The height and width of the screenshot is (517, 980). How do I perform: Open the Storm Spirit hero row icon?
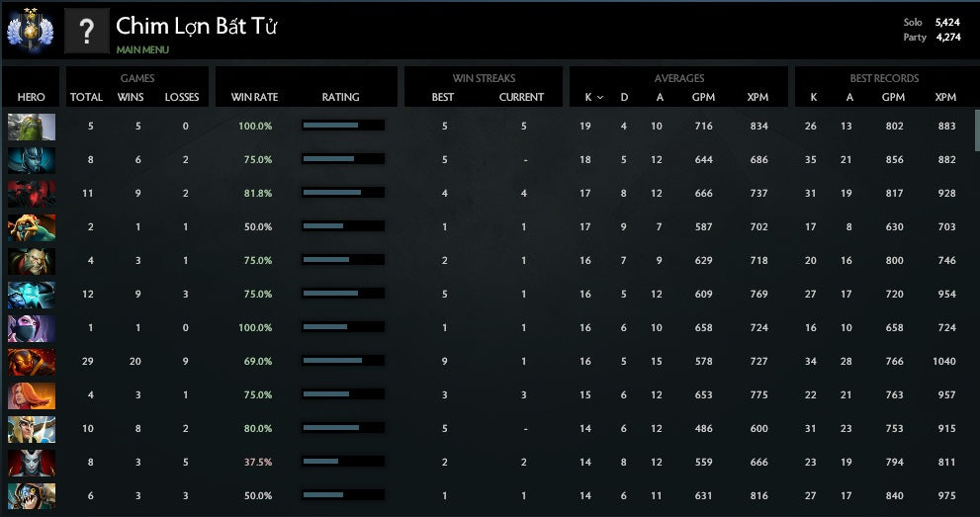coord(32,295)
